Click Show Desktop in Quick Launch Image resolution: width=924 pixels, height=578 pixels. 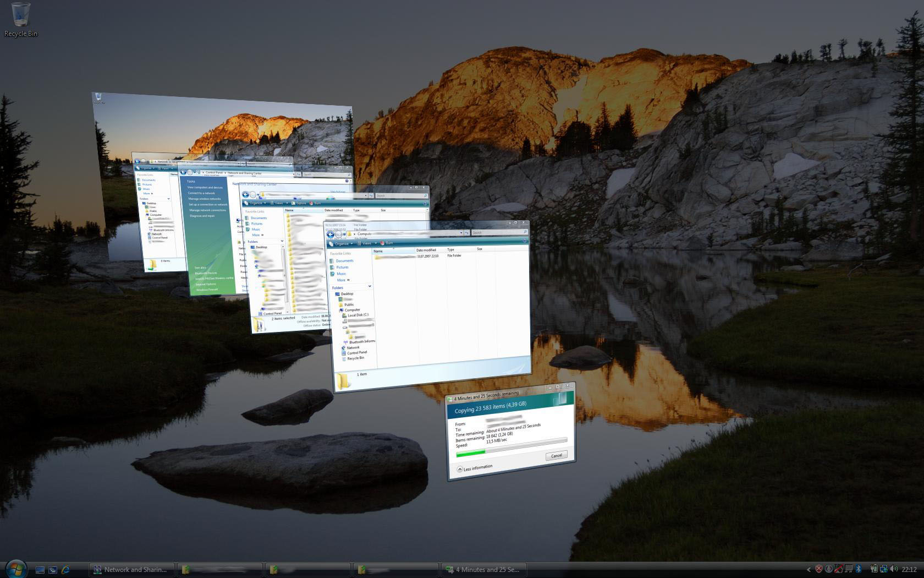(40, 570)
